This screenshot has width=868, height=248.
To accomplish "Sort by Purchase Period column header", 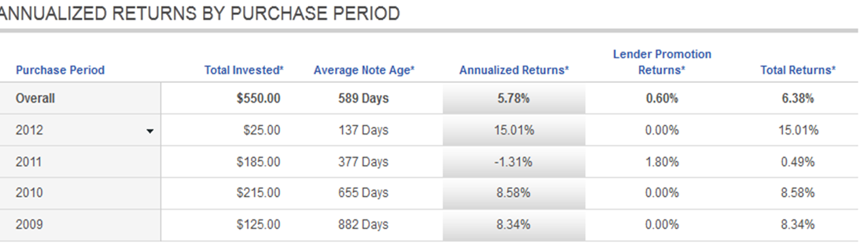I will [60, 70].
